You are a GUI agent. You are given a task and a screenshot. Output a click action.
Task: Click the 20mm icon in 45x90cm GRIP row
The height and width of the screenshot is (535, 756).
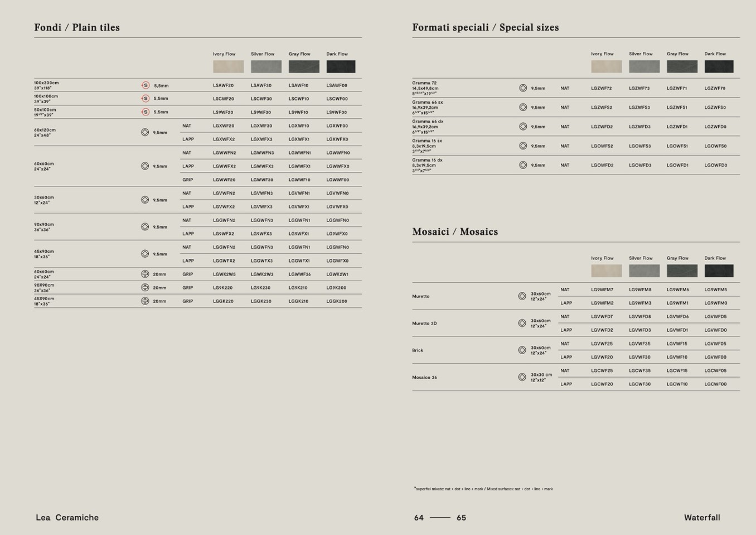145,301
